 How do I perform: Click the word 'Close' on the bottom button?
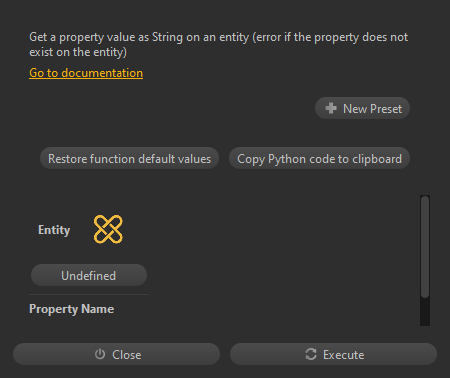[127, 355]
